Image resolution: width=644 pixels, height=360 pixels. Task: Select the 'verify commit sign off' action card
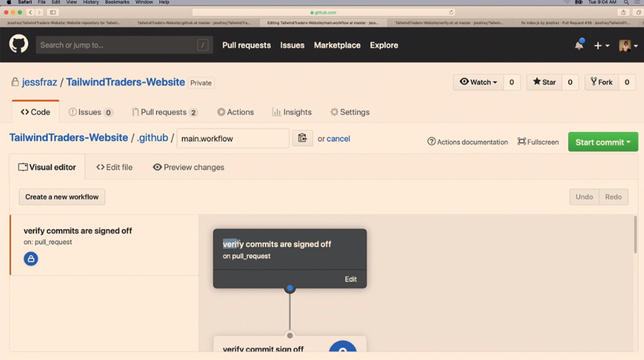pos(290,344)
